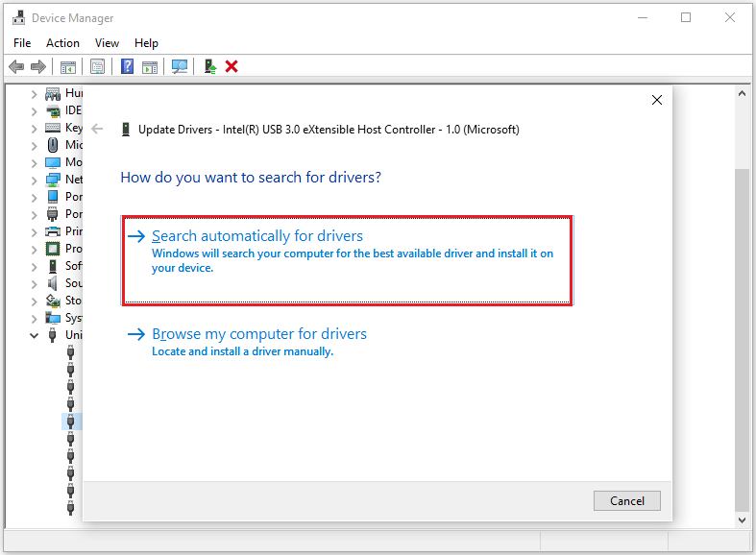756x555 pixels.
Task: Click the red X Uninstall device icon
Action: click(x=232, y=66)
